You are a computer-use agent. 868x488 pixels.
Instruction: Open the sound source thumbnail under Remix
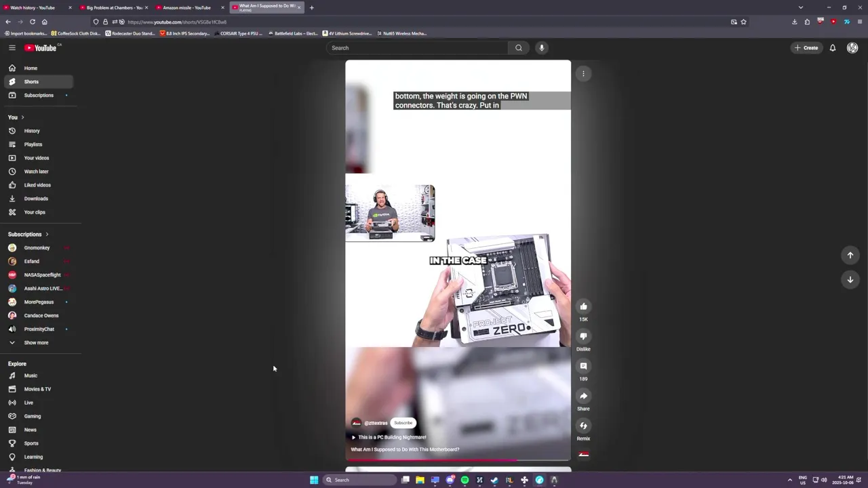tap(583, 454)
